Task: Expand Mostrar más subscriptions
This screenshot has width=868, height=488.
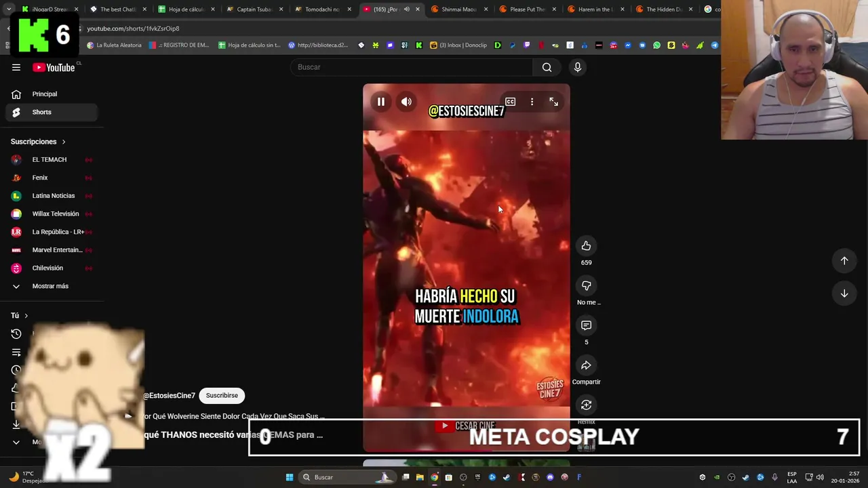Action: point(52,286)
